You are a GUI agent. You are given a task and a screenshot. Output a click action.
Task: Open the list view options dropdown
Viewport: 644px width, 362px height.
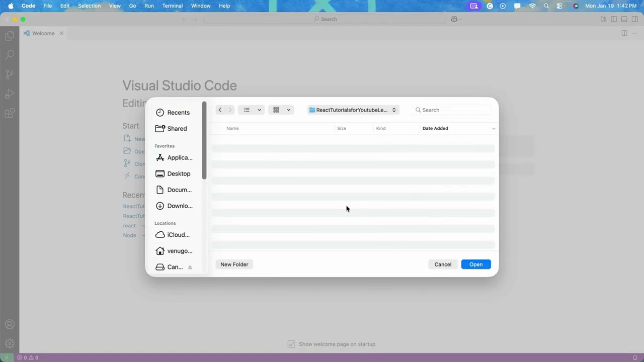click(252, 110)
